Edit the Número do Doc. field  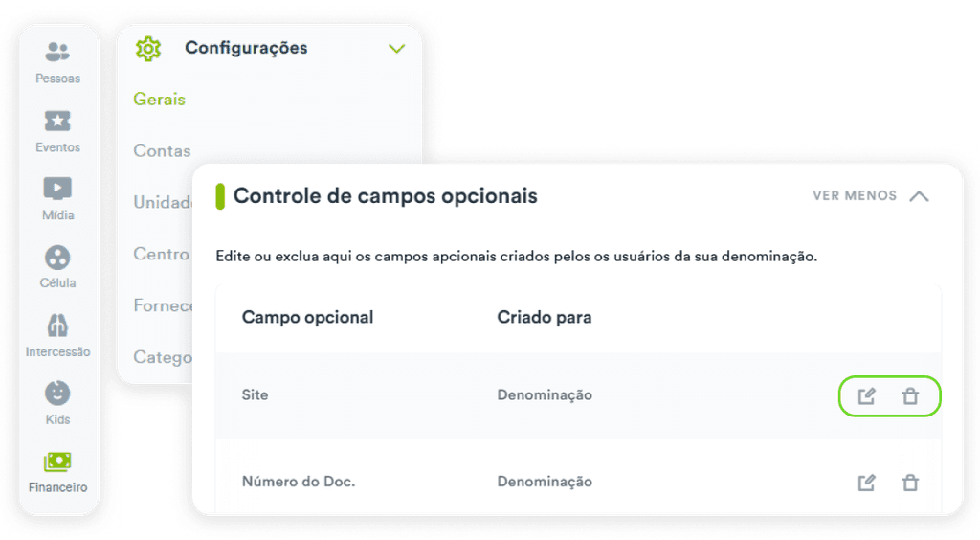(x=866, y=483)
